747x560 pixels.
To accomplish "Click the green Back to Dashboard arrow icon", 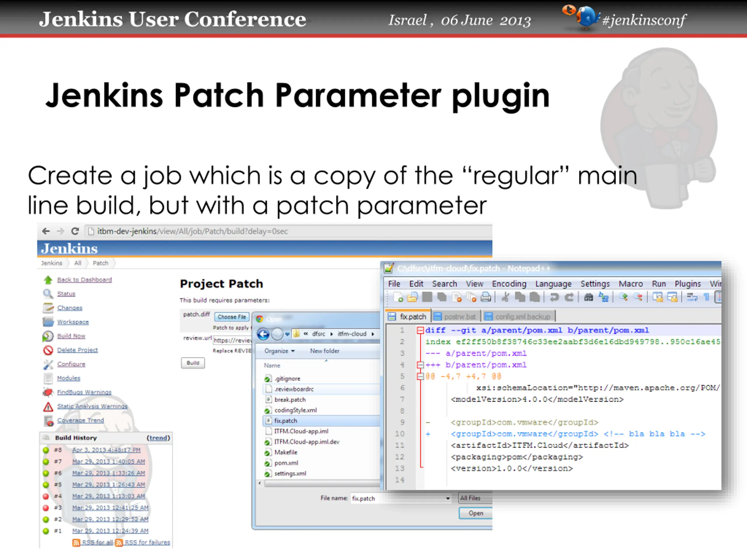I will 48,280.
